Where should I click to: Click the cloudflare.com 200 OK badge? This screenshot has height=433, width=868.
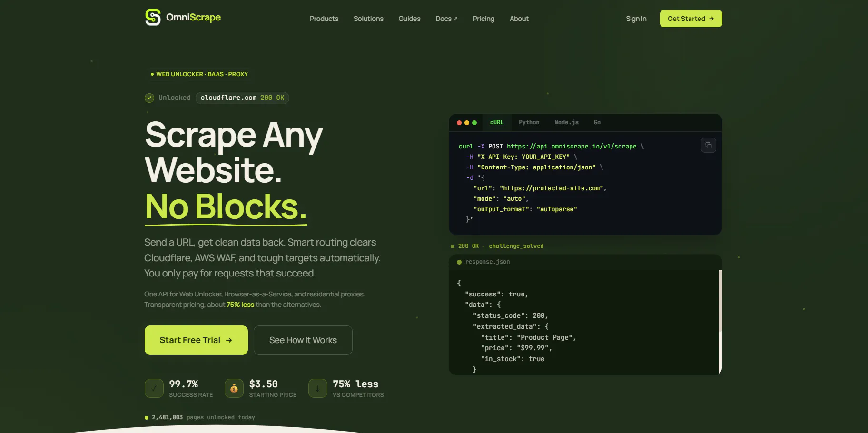242,98
